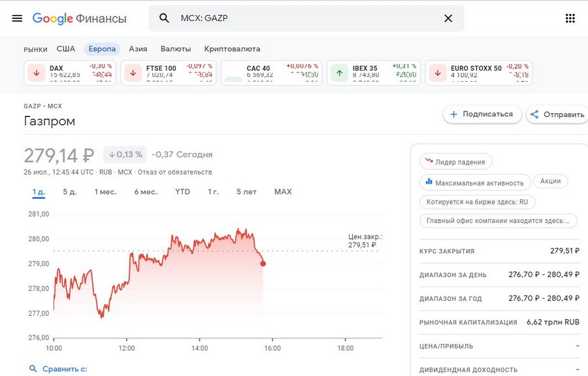Open the Google apps grid

coord(570,18)
